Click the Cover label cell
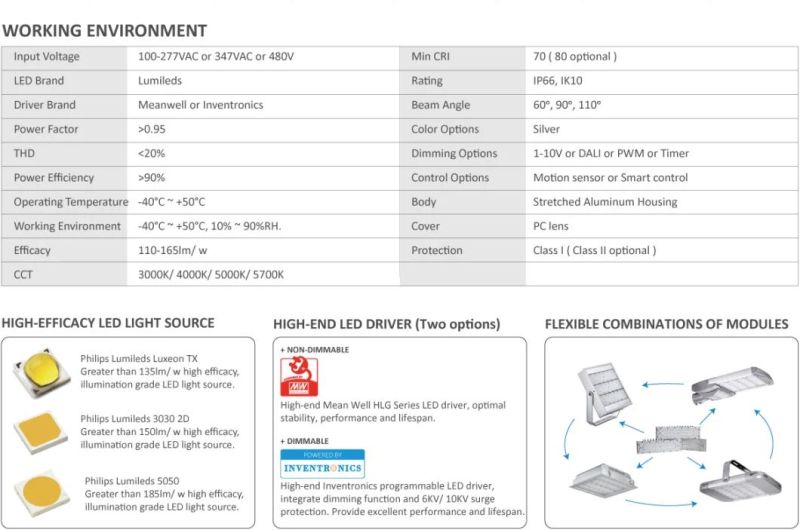 [x=463, y=226]
